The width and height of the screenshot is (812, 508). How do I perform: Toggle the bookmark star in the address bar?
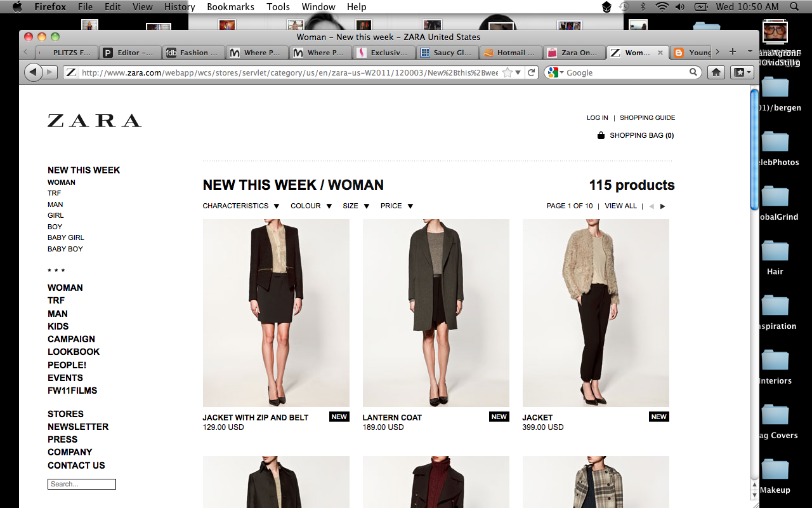pos(507,72)
